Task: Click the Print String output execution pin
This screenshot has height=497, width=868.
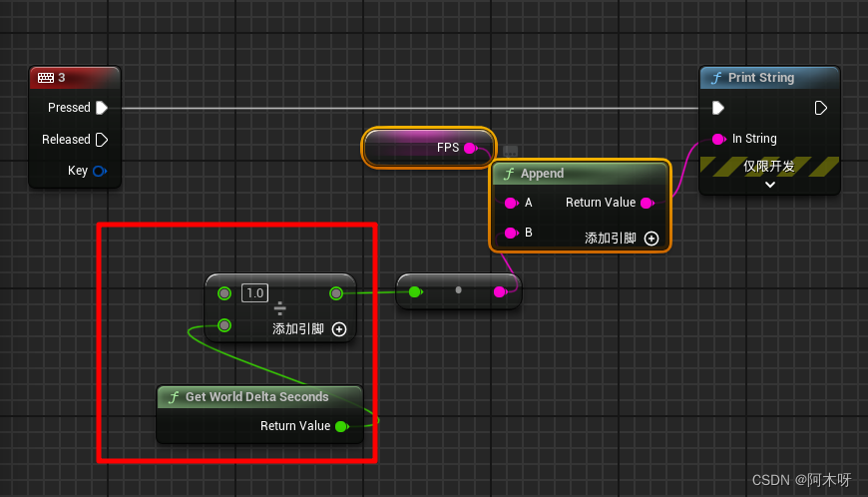Action: point(821,108)
